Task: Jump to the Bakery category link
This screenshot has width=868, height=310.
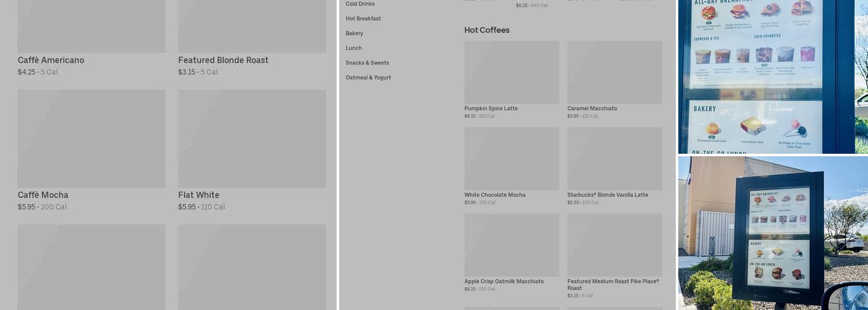Action: tap(354, 33)
